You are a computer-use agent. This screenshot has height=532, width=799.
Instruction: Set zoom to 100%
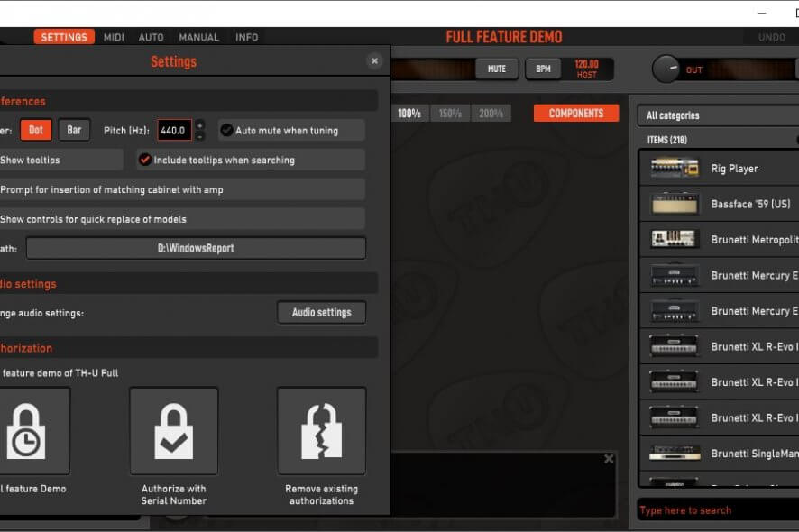[x=409, y=113]
